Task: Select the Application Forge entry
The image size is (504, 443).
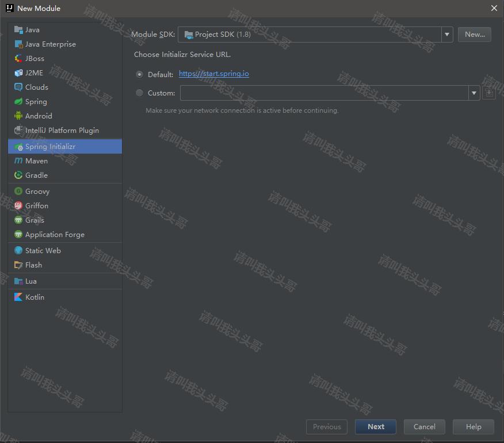Action: [65, 234]
